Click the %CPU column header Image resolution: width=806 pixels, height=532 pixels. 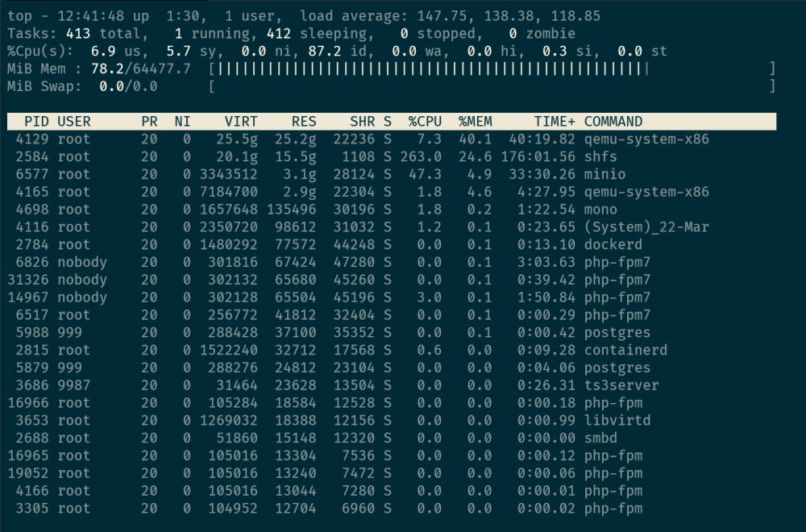click(x=425, y=121)
